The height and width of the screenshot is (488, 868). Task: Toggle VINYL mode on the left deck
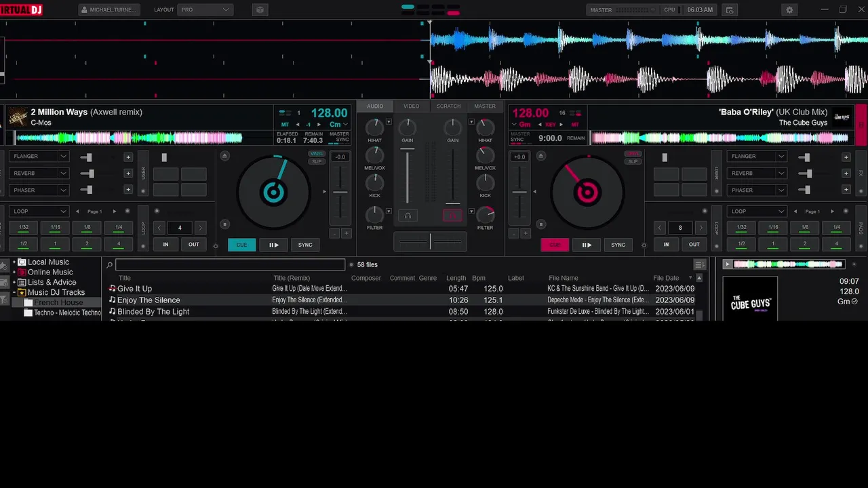(x=316, y=154)
